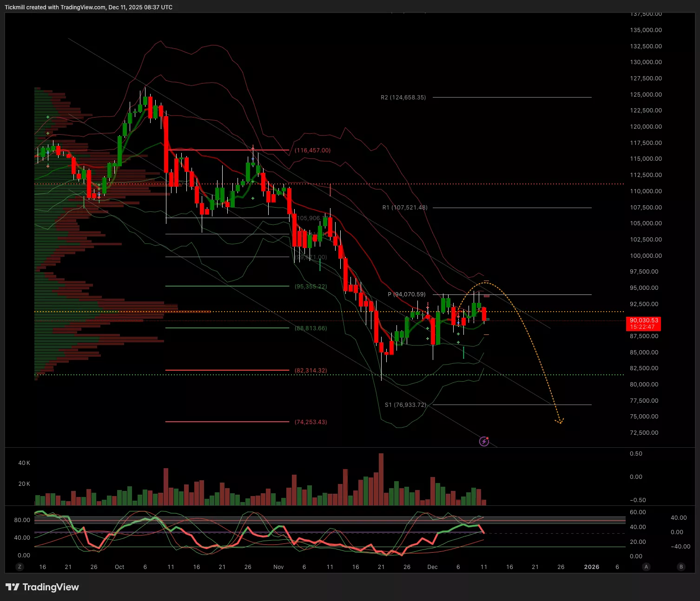Click the Z timezone icon on time axis
Viewport: 700px width, 601px height.
point(20,567)
